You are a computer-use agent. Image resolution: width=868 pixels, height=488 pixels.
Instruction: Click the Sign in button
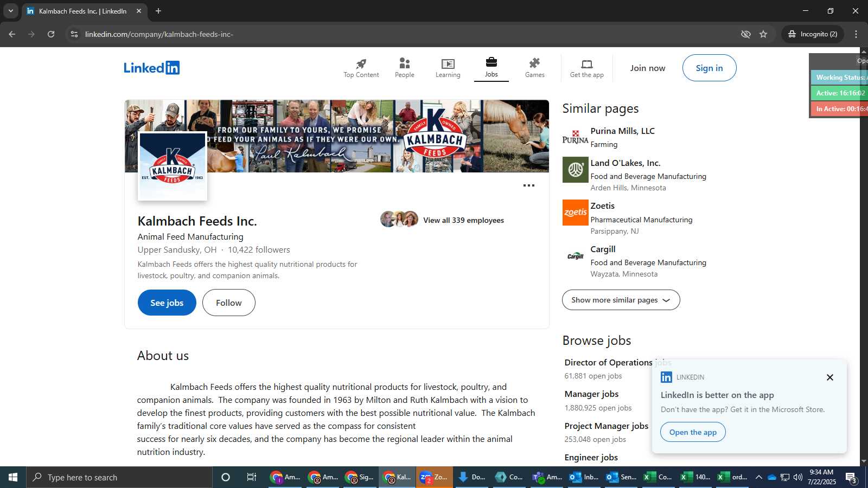[709, 68]
